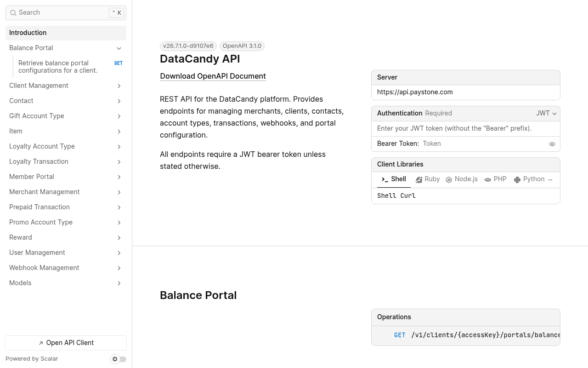Viewport: 588px width, 368px height.
Task: Click the Powered by Scalar link
Action: pyautogui.click(x=32, y=359)
